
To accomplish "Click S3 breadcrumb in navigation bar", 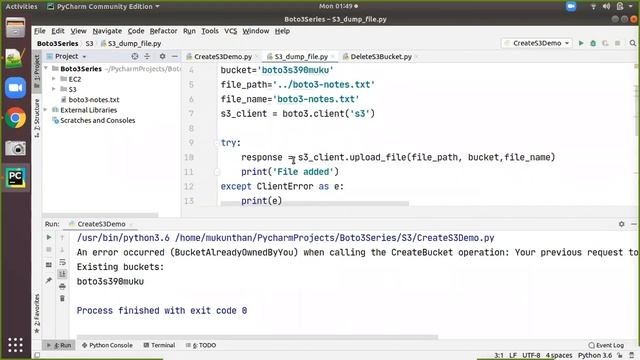I will [x=89, y=43].
